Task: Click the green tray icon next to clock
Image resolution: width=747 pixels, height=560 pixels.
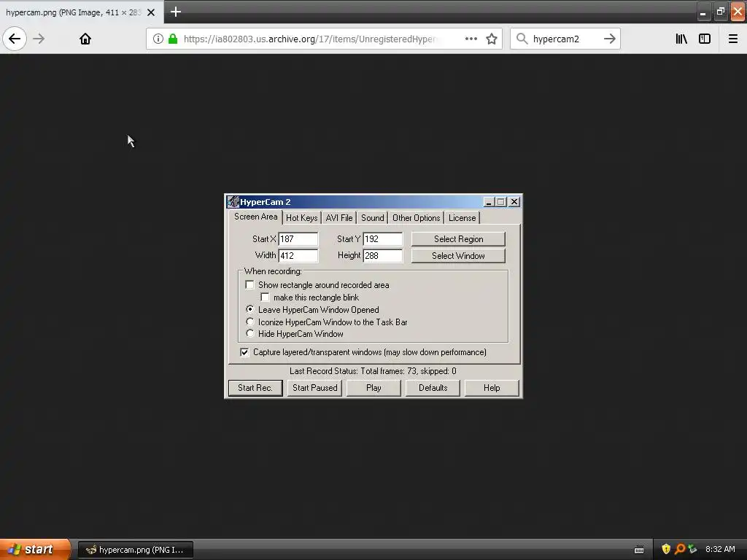Action: click(x=693, y=549)
